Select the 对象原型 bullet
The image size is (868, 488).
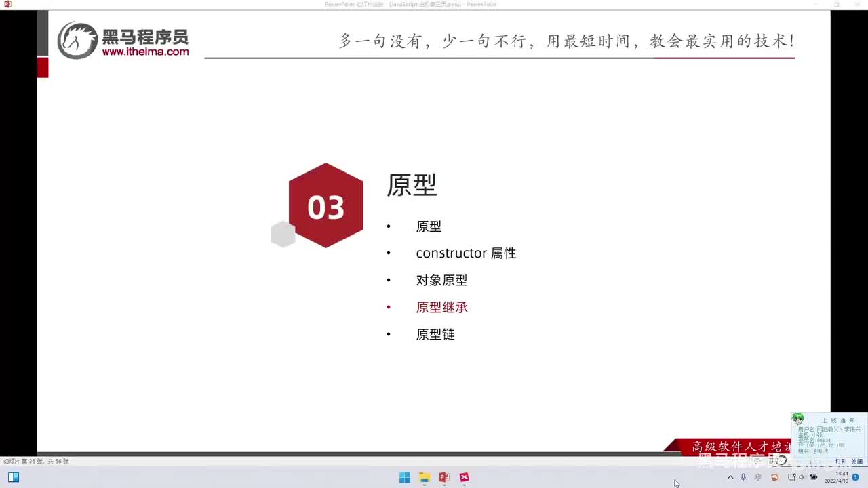point(441,281)
